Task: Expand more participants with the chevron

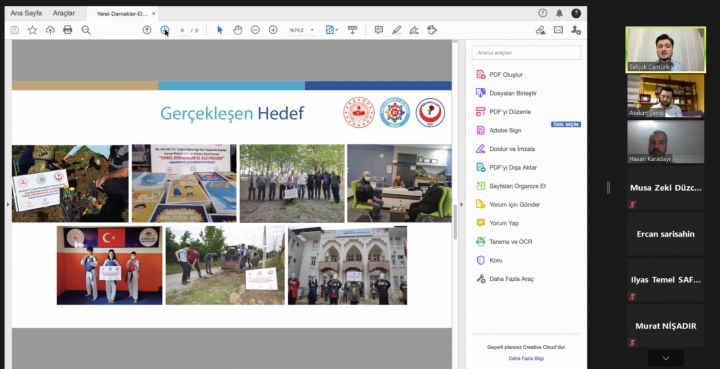Action: pyautogui.click(x=666, y=358)
